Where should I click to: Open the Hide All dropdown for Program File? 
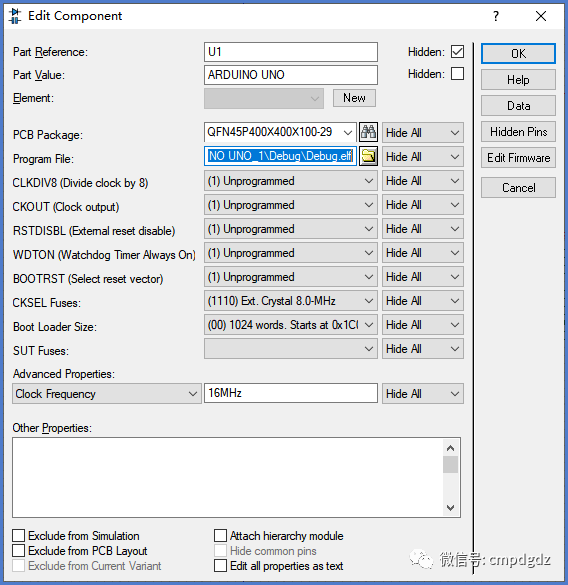tap(423, 157)
